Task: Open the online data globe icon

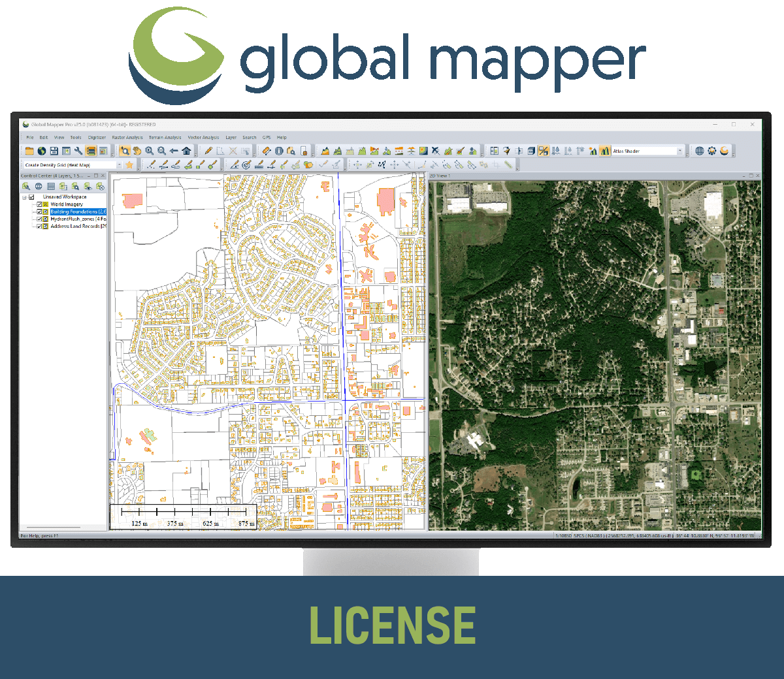Action: (x=42, y=151)
